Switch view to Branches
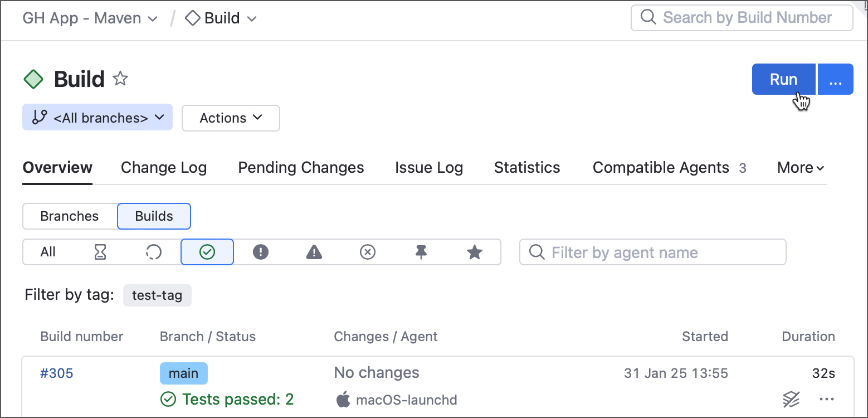Image resolution: width=868 pixels, height=418 pixels. pyautogui.click(x=70, y=216)
